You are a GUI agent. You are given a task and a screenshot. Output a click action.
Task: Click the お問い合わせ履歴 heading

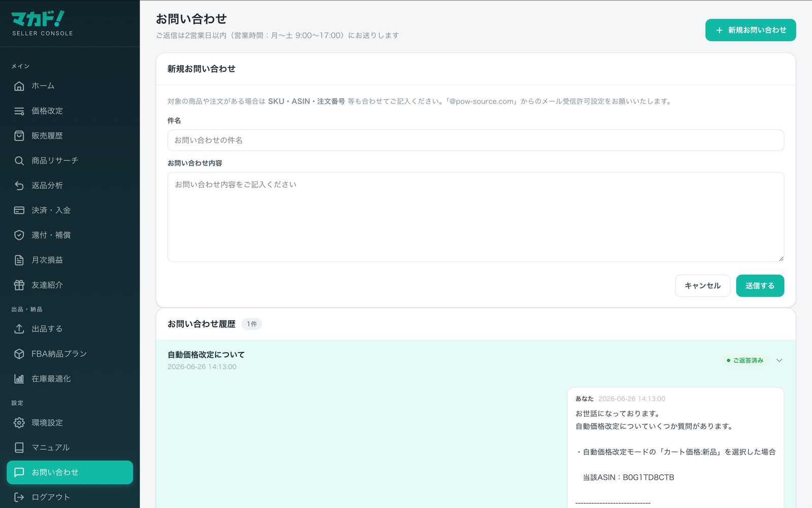tap(201, 324)
